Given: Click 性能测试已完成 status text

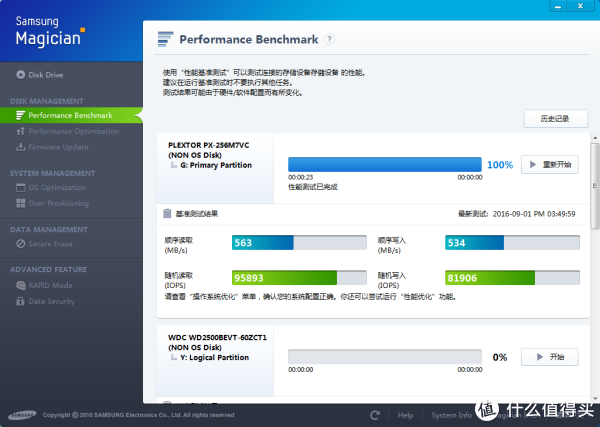Looking at the screenshot, I should click(313, 187).
